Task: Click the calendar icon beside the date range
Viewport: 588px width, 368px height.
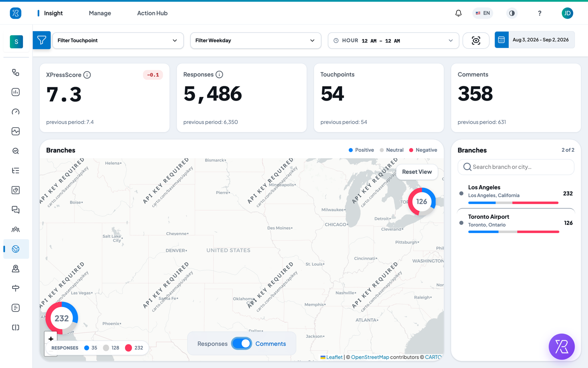Action: pos(501,40)
